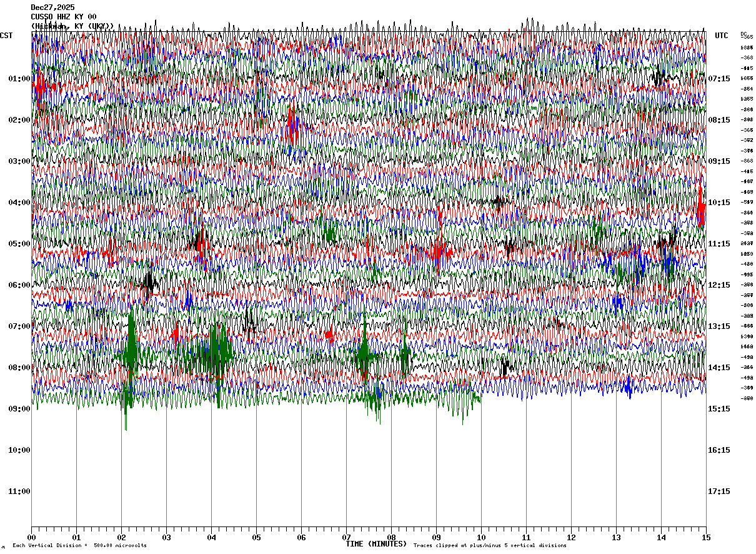Click the minute axis tick label 10
Image resolution: width=756 pixels, height=554 pixels.
click(x=481, y=537)
